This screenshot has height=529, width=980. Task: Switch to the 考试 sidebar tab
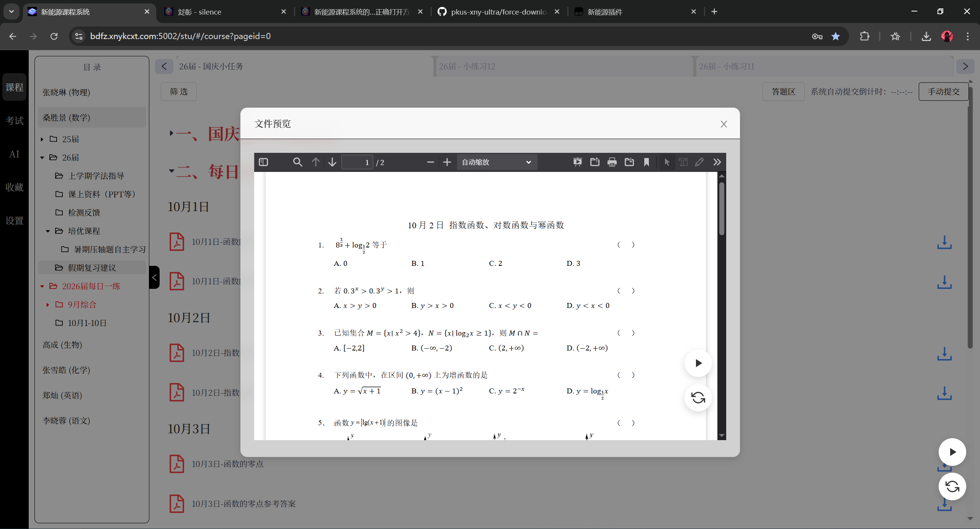pos(14,121)
